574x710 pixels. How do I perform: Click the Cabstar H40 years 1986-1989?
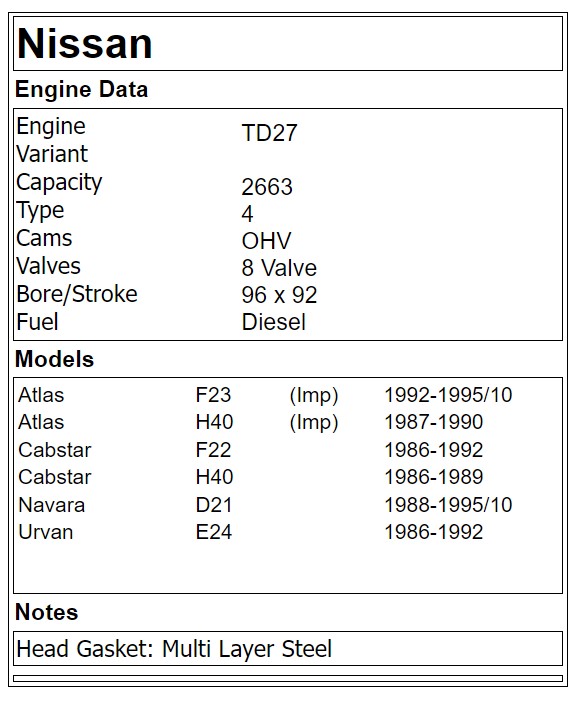[x=434, y=477]
